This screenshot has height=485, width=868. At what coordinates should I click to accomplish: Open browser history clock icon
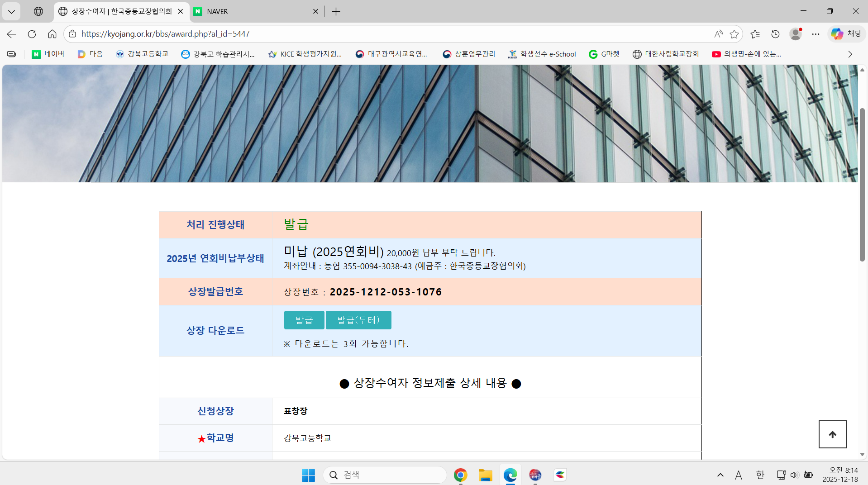point(775,34)
